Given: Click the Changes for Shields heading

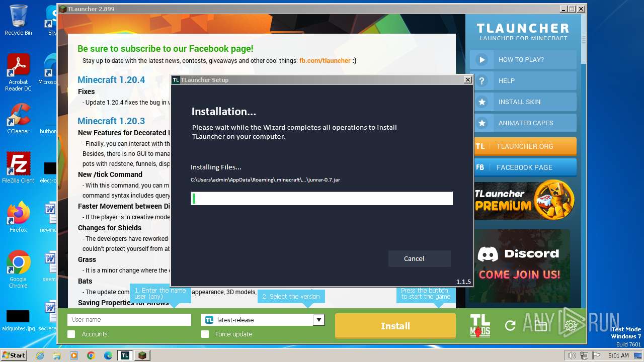Looking at the screenshot, I should pyautogui.click(x=110, y=228).
